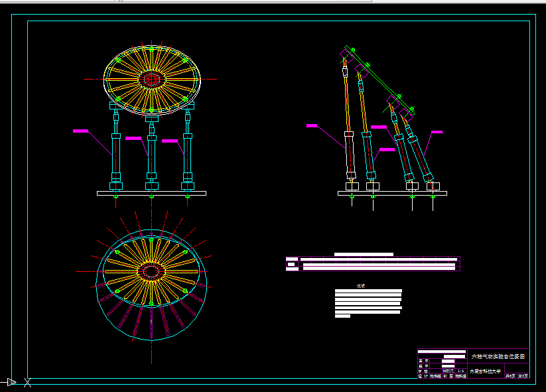Click the 比例尺 cell in title block
The width and height of the screenshot is (546, 392).
pos(448,371)
